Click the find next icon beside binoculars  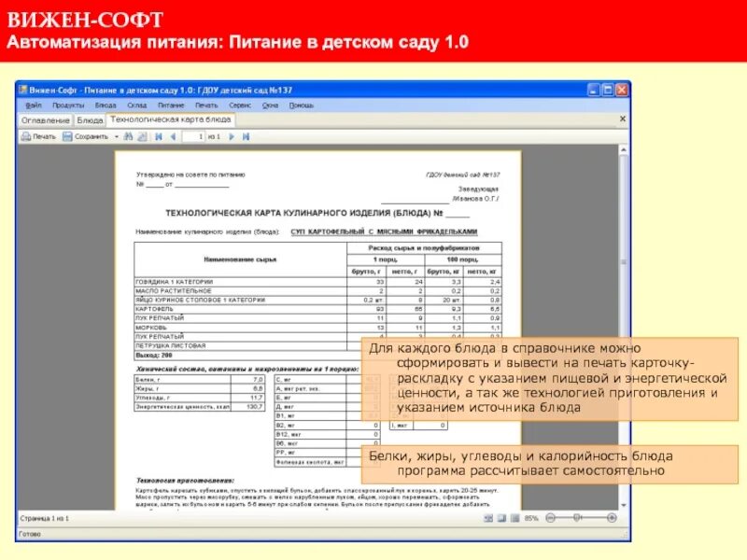(142, 136)
